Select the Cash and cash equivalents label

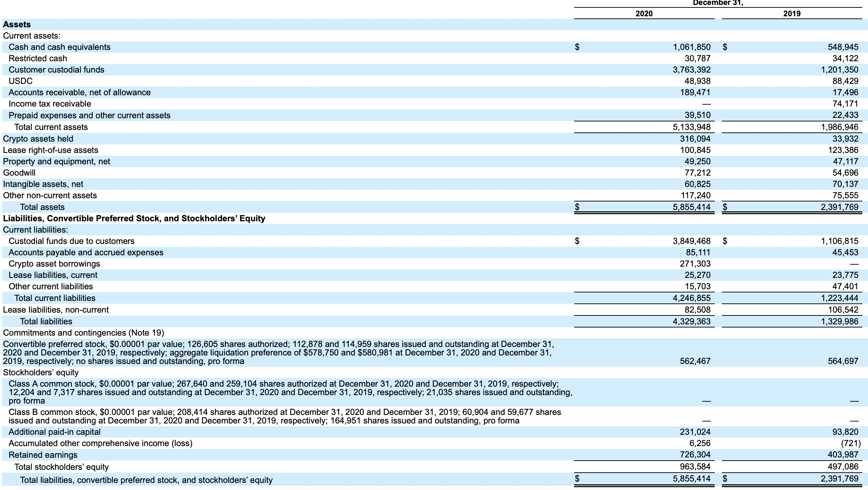pos(59,47)
